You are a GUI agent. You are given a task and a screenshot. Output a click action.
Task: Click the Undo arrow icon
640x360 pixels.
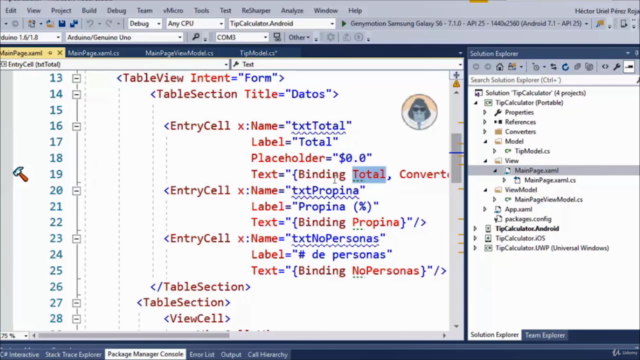pos(90,24)
